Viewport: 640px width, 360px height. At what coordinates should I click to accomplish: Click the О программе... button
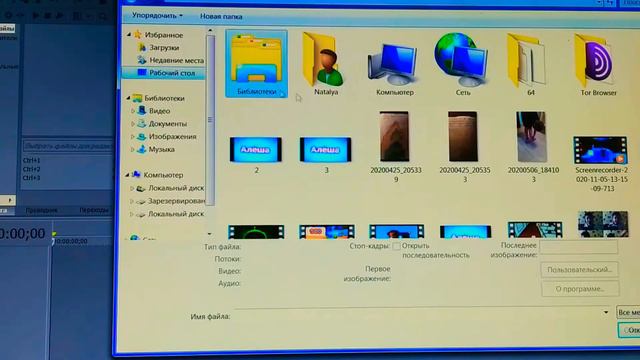580,289
